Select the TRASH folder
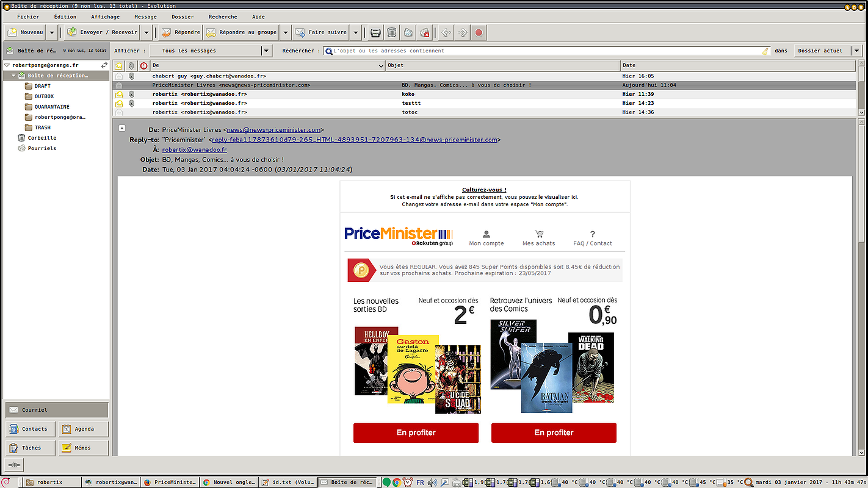 pyautogui.click(x=42, y=127)
